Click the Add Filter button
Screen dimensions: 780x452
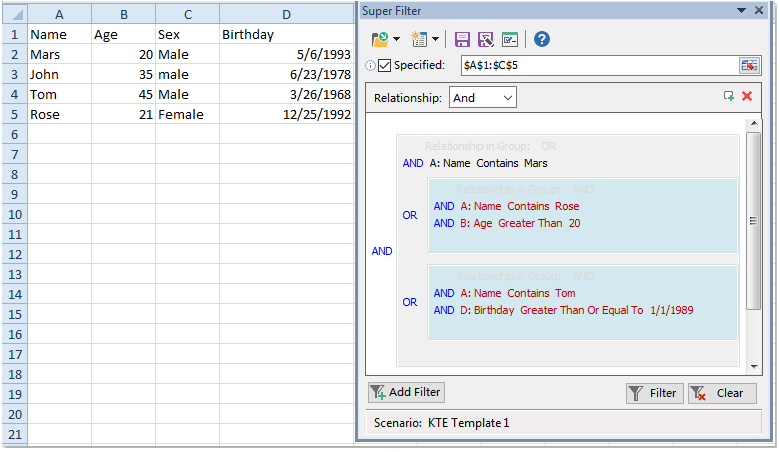tap(405, 392)
